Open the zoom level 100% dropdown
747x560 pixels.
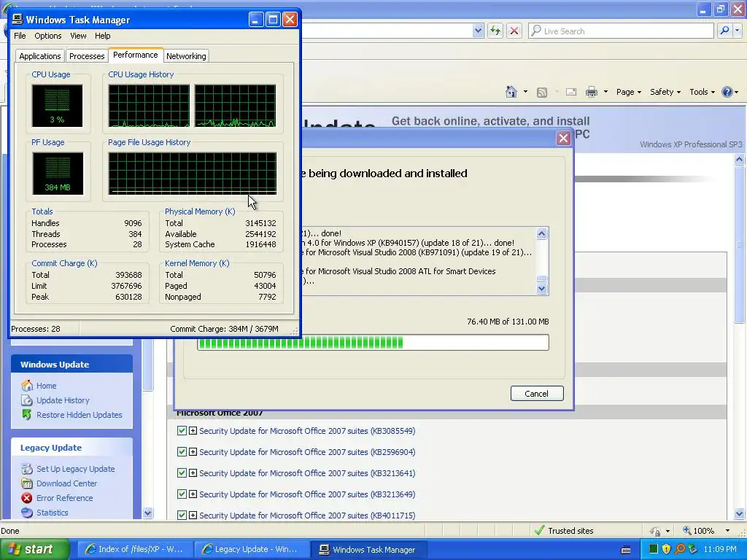[727, 531]
